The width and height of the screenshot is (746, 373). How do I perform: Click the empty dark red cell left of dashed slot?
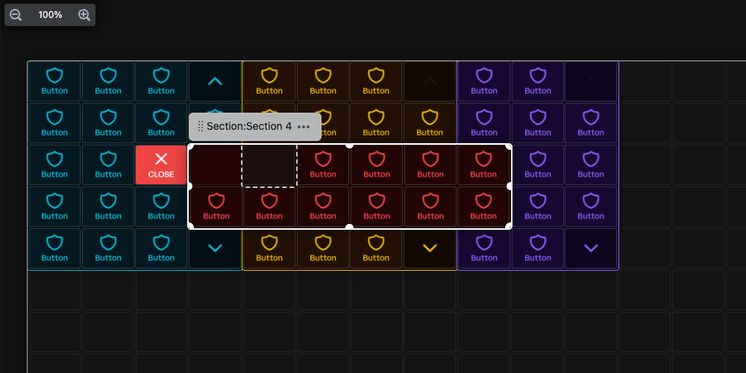point(216,165)
